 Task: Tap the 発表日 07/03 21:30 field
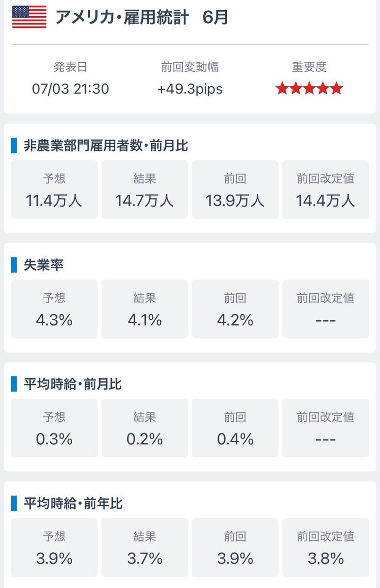tap(70, 78)
